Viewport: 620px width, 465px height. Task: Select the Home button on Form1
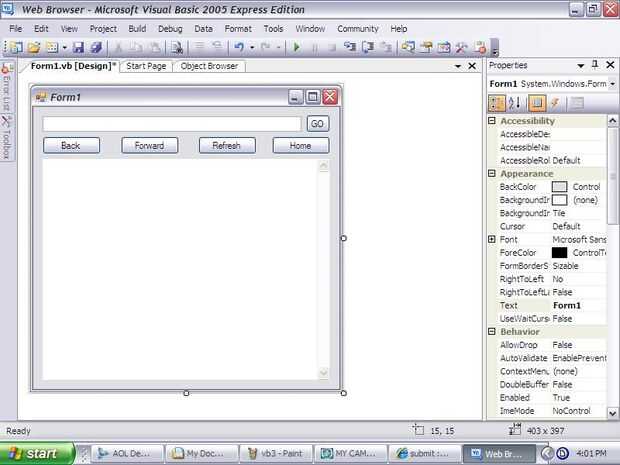click(301, 146)
